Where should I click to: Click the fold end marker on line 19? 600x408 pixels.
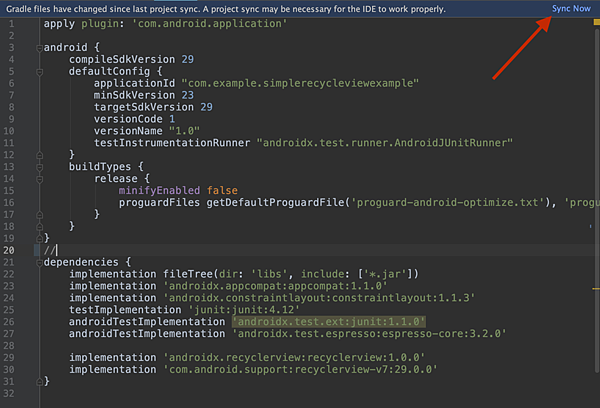coord(39,238)
